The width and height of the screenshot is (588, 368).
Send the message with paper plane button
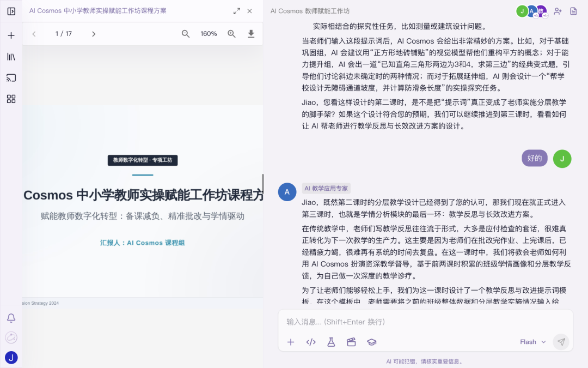click(561, 342)
